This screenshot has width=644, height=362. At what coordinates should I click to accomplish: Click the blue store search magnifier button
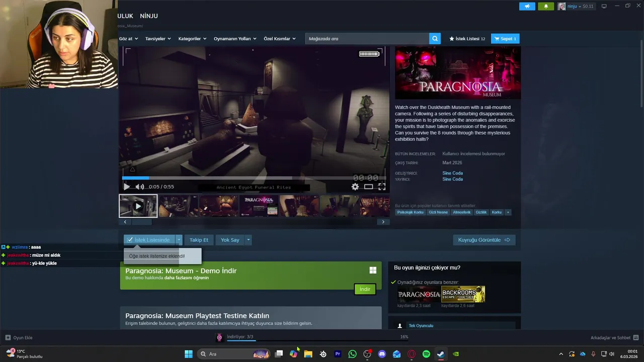435,39
